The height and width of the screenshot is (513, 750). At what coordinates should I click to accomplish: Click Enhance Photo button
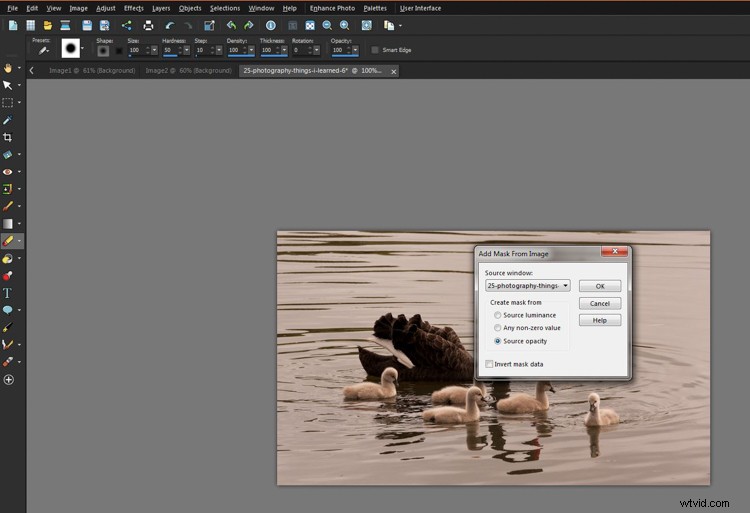[332, 8]
